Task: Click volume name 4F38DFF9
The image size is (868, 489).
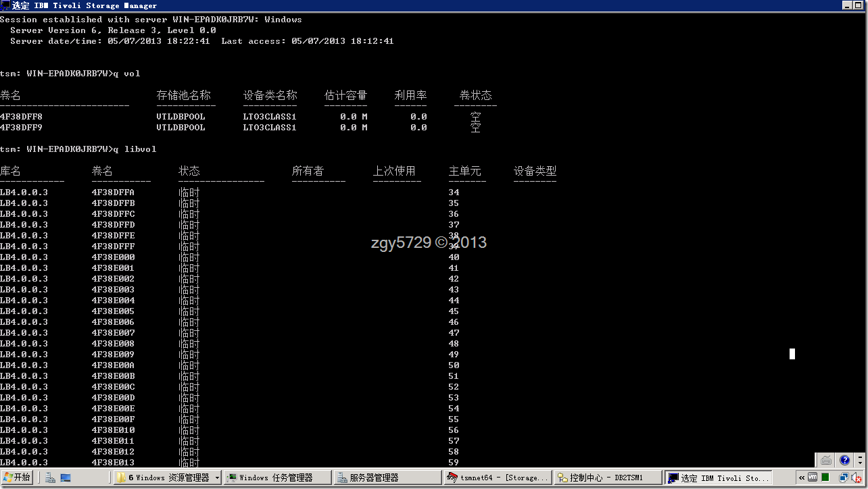Action: click(21, 127)
